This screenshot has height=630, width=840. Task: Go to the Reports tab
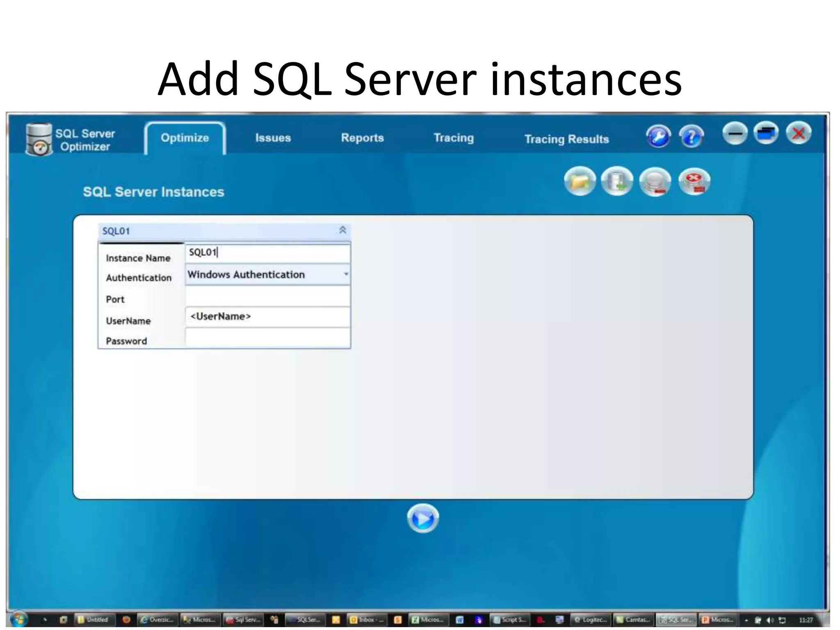363,138
